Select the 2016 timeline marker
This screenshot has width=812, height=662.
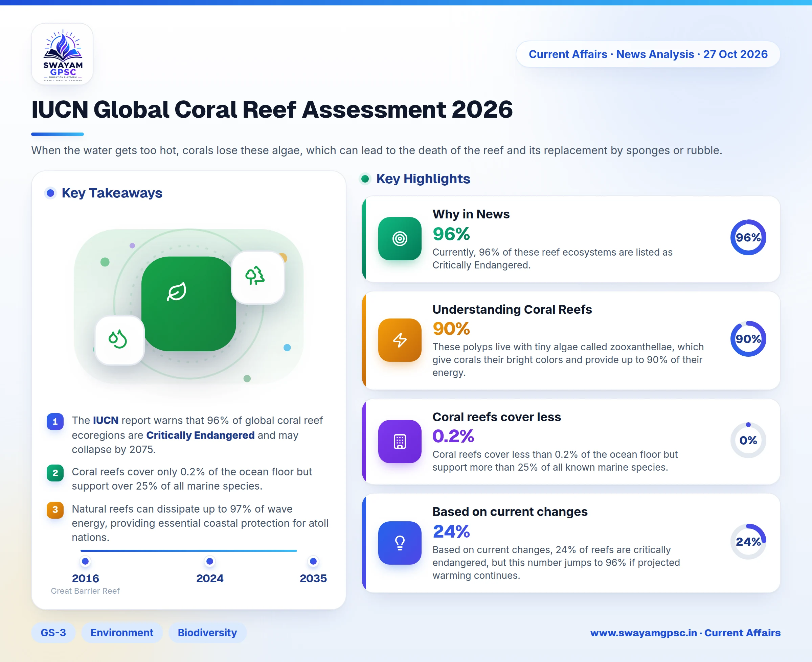[86, 561]
